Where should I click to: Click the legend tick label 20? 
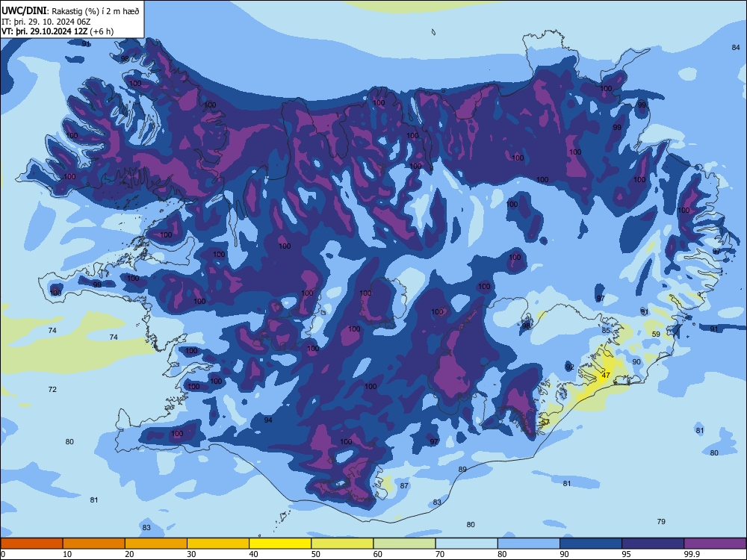129,554
